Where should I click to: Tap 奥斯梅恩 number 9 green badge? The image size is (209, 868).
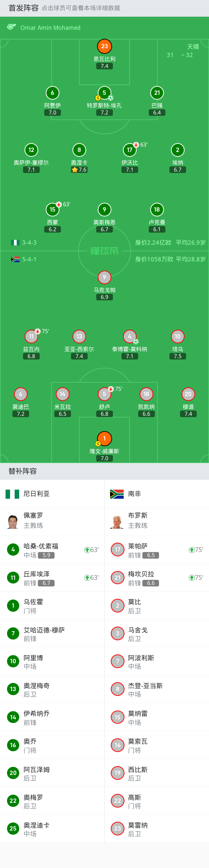click(x=104, y=210)
